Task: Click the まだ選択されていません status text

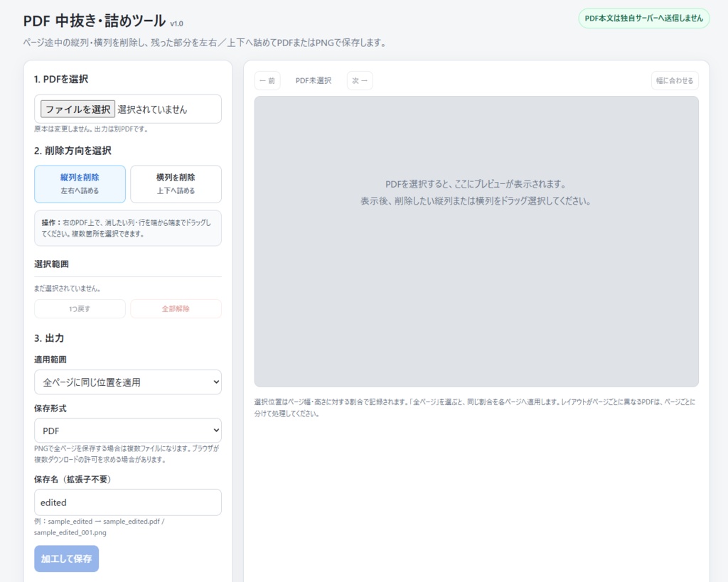Action: tap(68, 289)
